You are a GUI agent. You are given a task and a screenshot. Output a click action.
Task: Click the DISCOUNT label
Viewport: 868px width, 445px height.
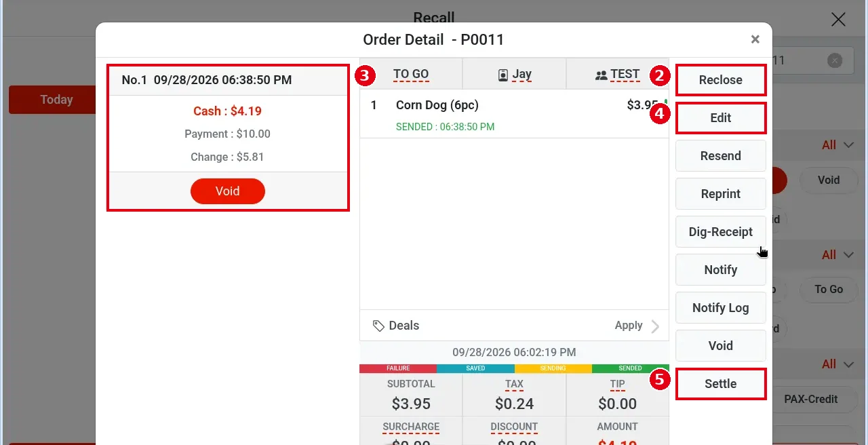click(514, 427)
